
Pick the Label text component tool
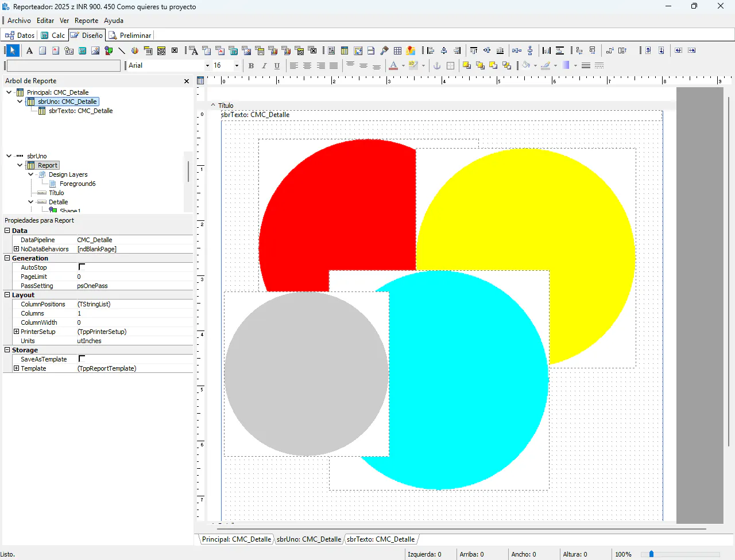[29, 50]
